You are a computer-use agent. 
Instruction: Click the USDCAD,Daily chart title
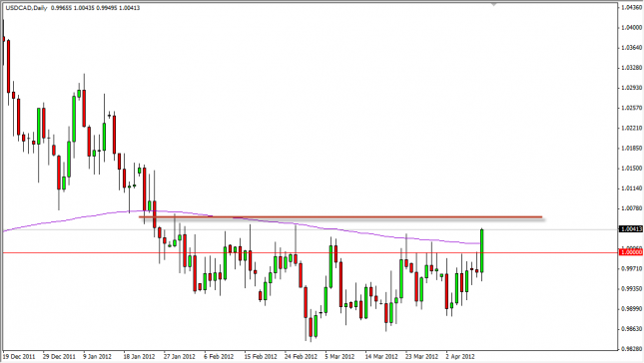27,8
